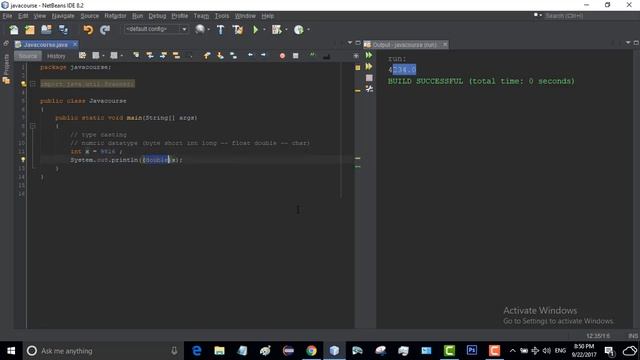
Task: Click the Output settings wrench icon
Action: point(369,89)
